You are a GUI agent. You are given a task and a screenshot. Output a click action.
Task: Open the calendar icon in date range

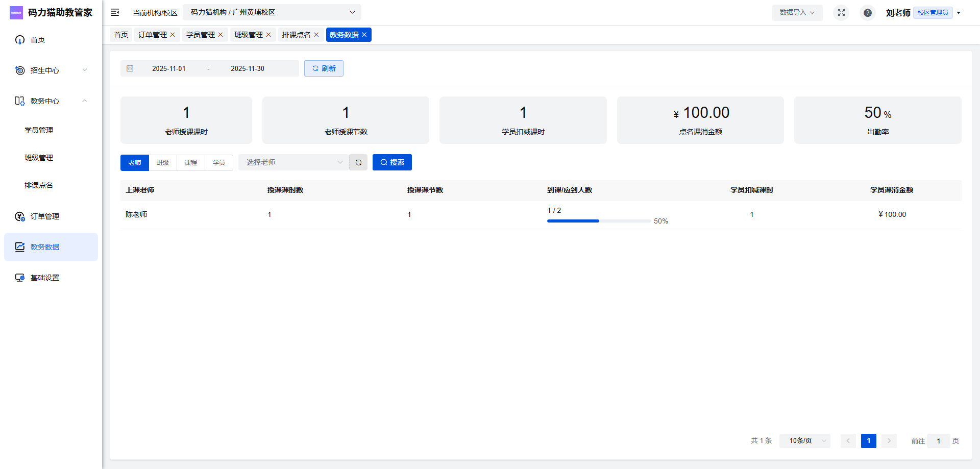pos(130,68)
